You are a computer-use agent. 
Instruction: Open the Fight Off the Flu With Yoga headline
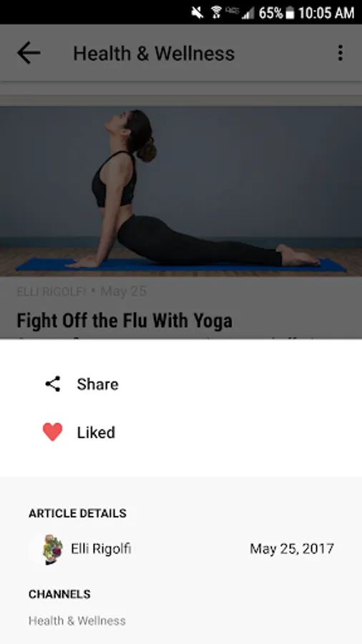tap(124, 321)
